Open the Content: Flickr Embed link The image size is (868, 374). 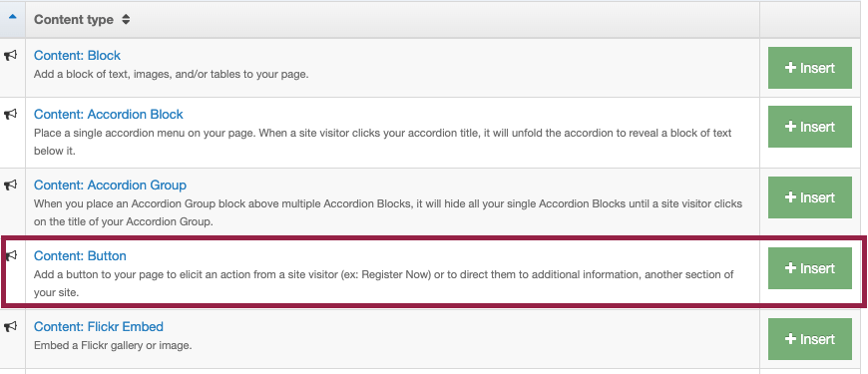[x=99, y=326]
